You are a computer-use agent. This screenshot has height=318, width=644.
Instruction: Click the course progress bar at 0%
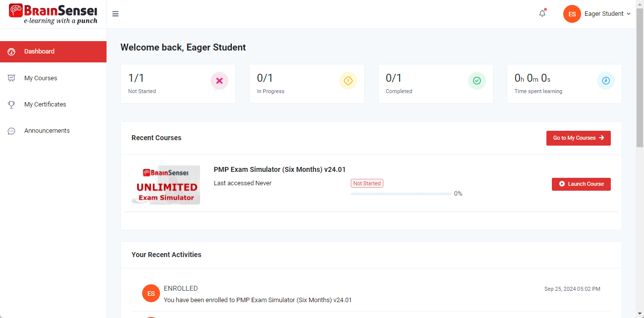coord(401,194)
